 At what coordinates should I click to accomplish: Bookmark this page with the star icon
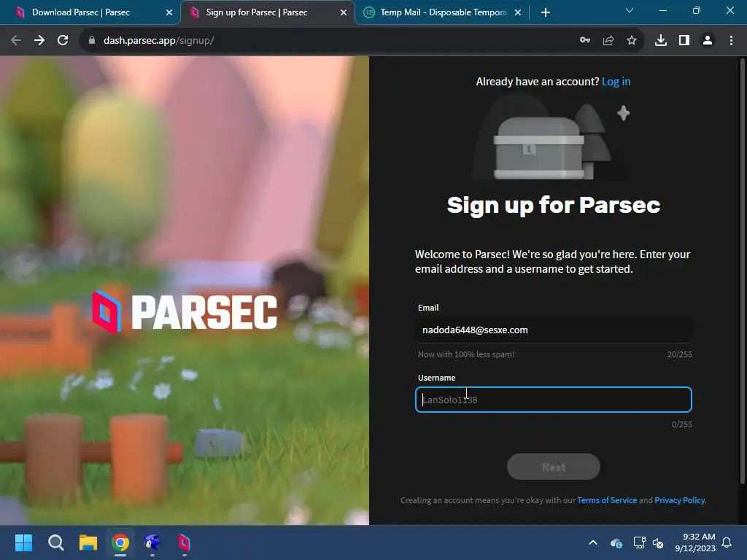click(x=632, y=41)
